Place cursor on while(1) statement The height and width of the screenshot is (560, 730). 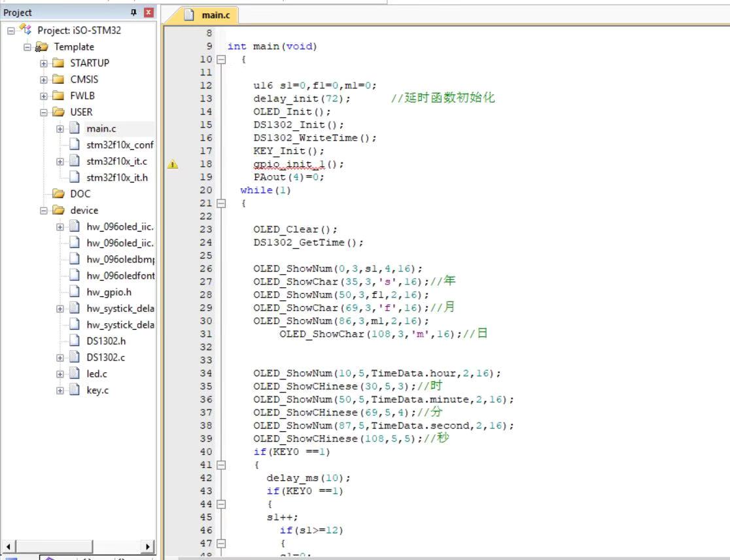point(266,190)
